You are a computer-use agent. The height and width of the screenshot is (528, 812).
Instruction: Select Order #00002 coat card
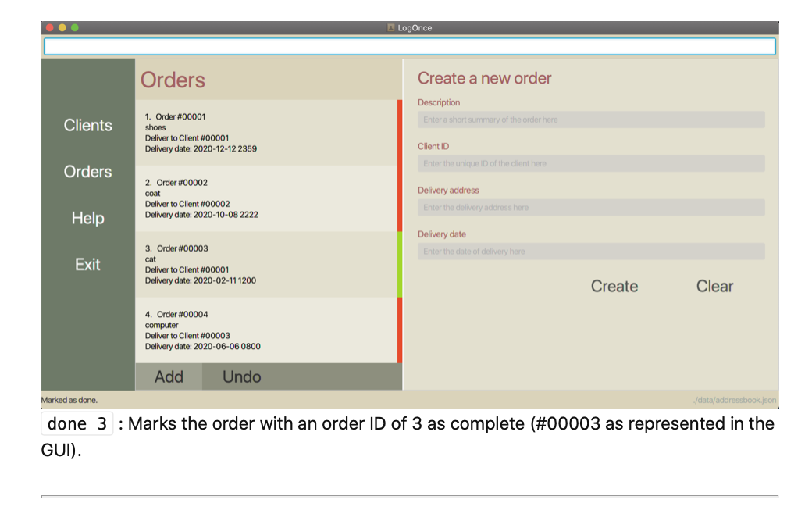point(269,198)
